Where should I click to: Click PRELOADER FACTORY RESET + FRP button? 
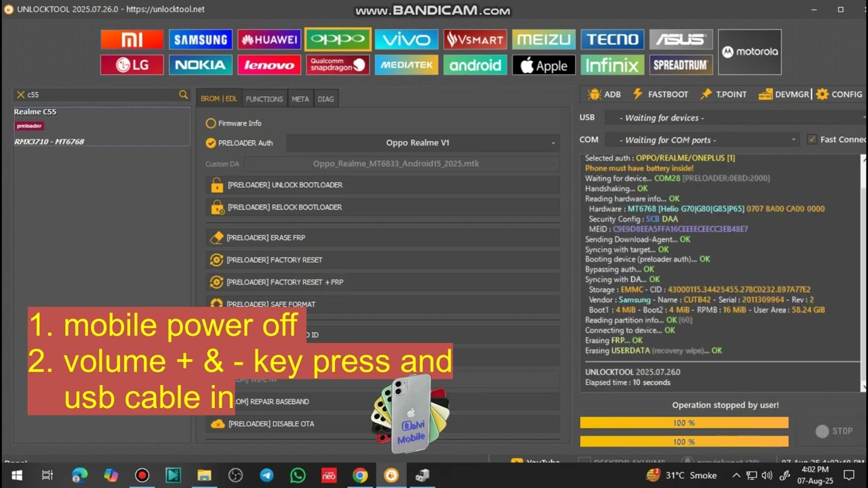tap(383, 282)
